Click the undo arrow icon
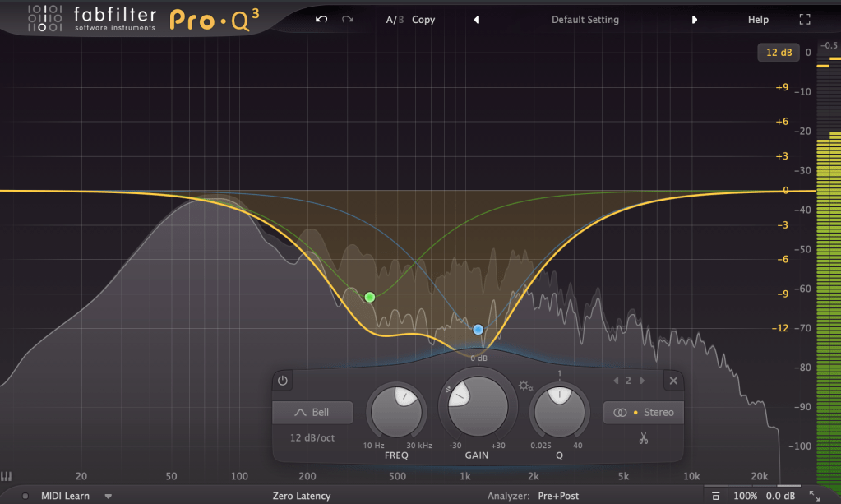The height and width of the screenshot is (504, 841). [321, 20]
